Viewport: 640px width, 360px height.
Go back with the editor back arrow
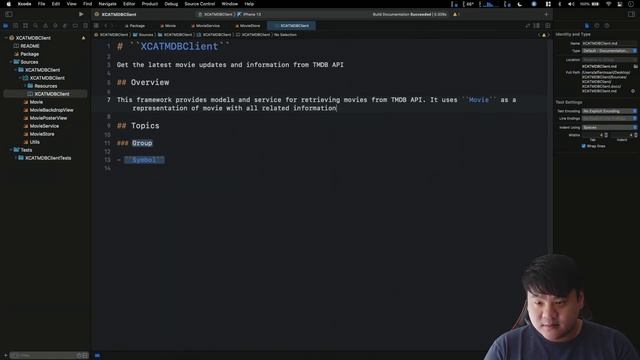(105, 25)
